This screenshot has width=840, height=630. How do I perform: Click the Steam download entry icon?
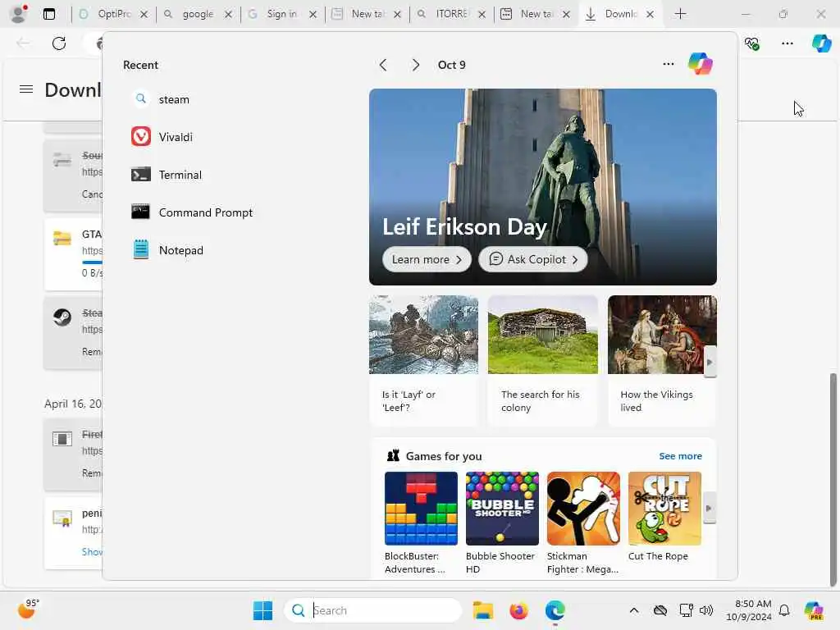coord(62,317)
